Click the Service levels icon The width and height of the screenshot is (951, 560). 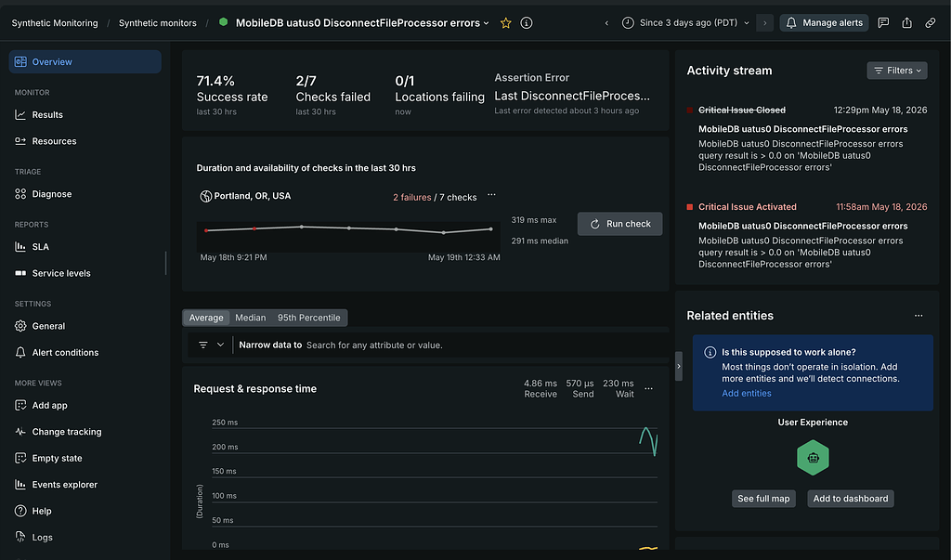[x=20, y=273]
